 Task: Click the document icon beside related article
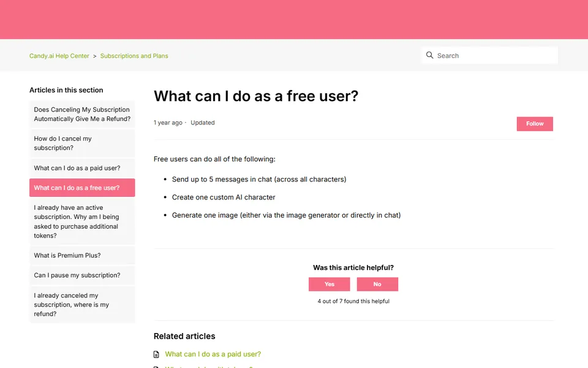[x=156, y=354]
